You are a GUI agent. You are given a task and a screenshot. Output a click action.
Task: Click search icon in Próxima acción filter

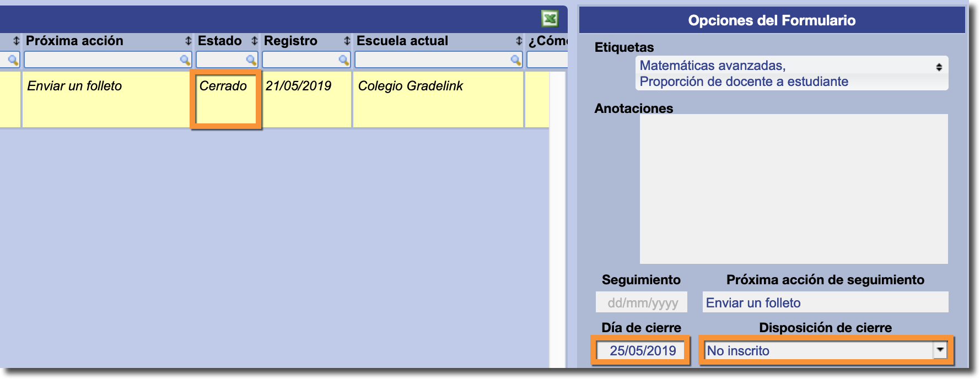185,59
